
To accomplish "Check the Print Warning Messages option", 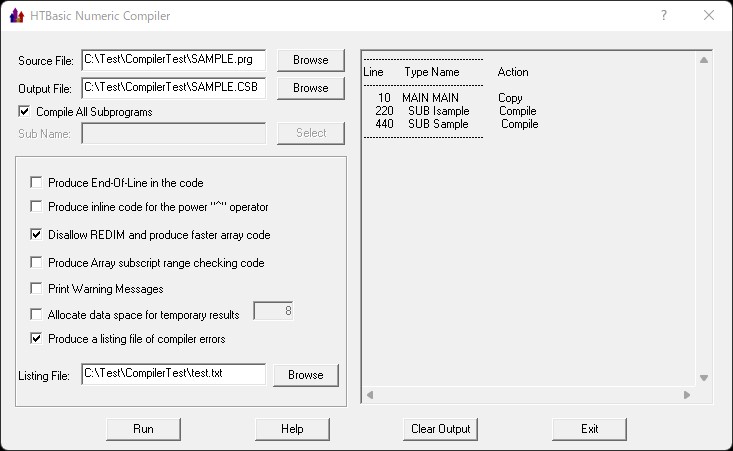I will 36,288.
